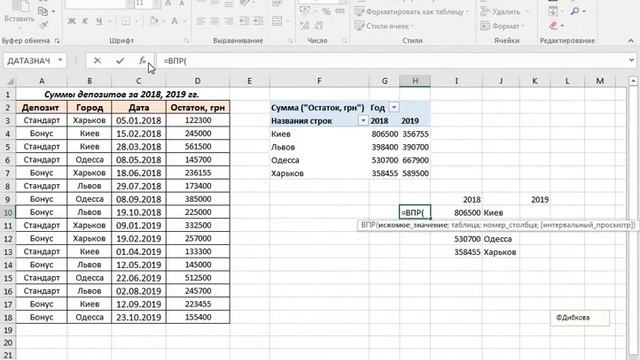
Task: Apply thousands separator 000 format
Action: coord(340,11)
